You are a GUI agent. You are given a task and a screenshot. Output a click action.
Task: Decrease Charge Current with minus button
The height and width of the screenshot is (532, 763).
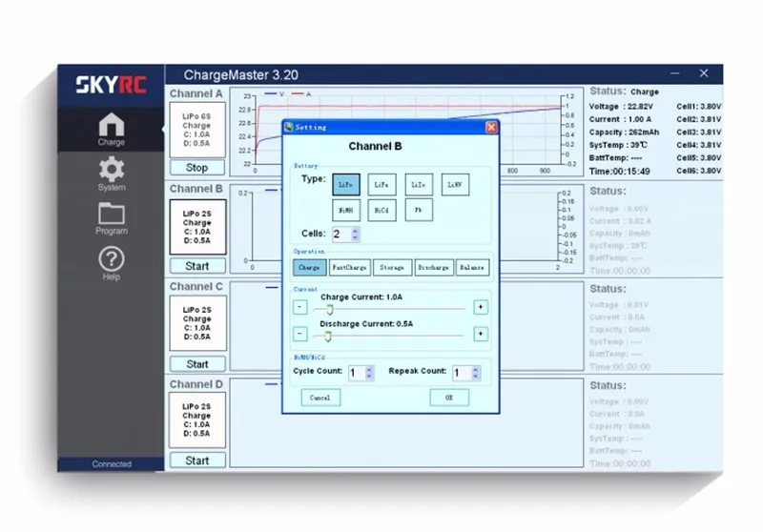click(299, 307)
